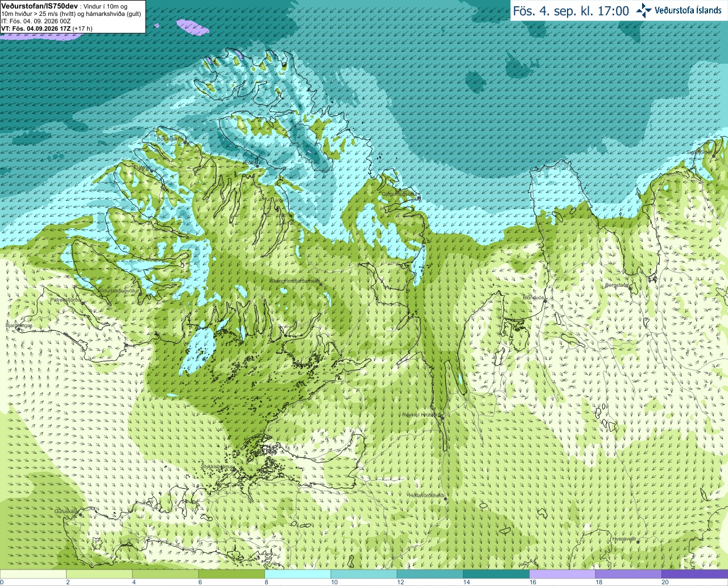Click the Veðurstofa Íslands logo
The width and height of the screenshot is (728, 586).
pyautogui.click(x=679, y=10)
